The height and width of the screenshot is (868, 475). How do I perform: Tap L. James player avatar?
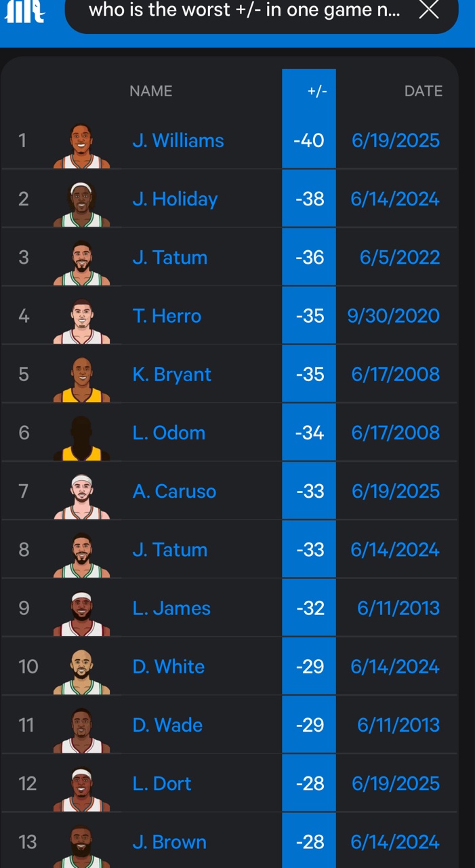81,612
